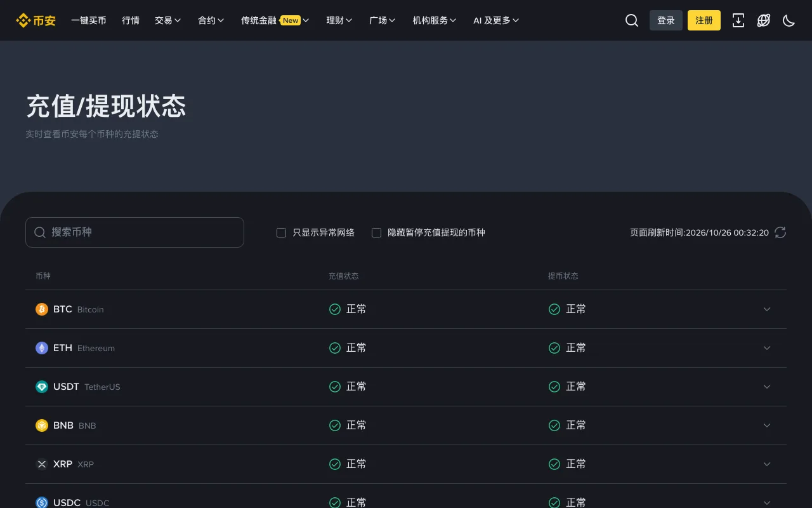
Task: Click the BNB coin icon
Action: [x=42, y=425]
